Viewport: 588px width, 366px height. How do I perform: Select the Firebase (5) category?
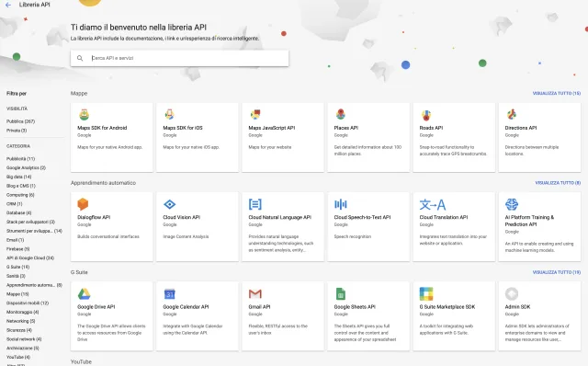coord(18,249)
